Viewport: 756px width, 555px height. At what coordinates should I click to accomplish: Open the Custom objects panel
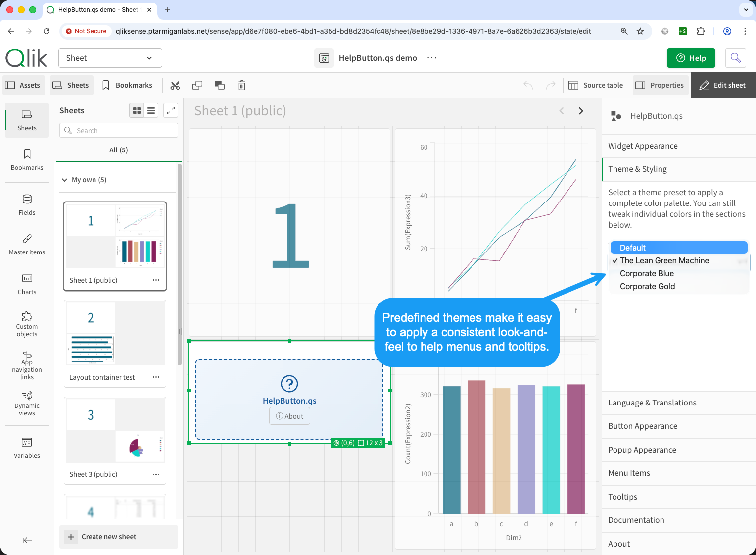point(27,324)
